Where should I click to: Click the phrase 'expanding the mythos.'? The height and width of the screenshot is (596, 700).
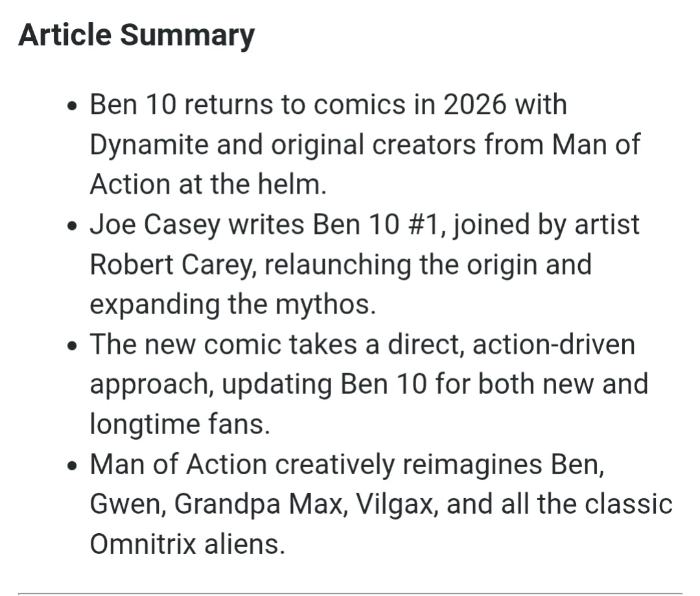(233, 305)
